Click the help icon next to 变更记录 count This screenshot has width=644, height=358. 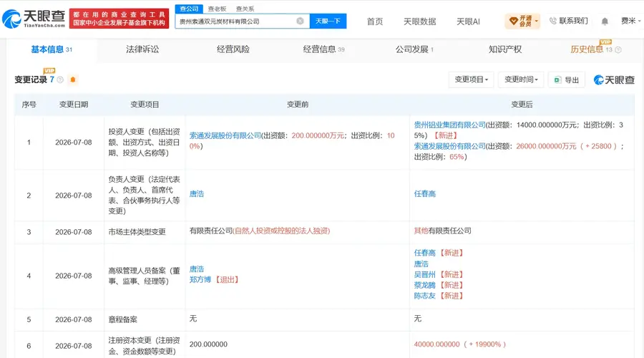click(60, 79)
